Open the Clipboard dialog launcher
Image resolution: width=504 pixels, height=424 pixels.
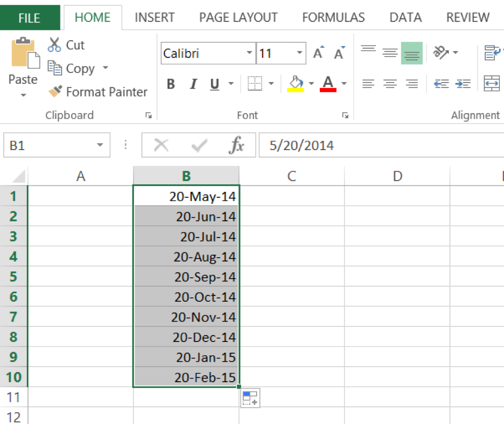pyautogui.click(x=148, y=115)
